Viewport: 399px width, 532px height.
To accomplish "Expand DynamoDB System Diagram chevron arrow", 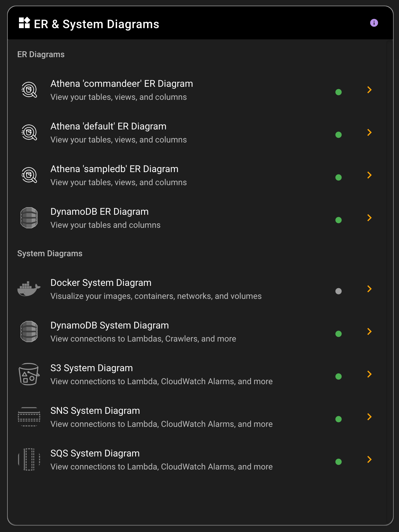I will (x=369, y=331).
